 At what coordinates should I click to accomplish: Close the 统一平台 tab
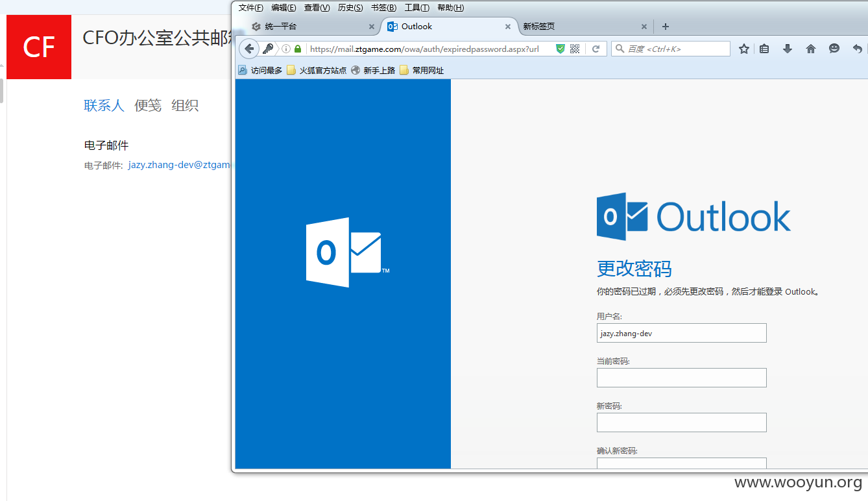pos(372,27)
